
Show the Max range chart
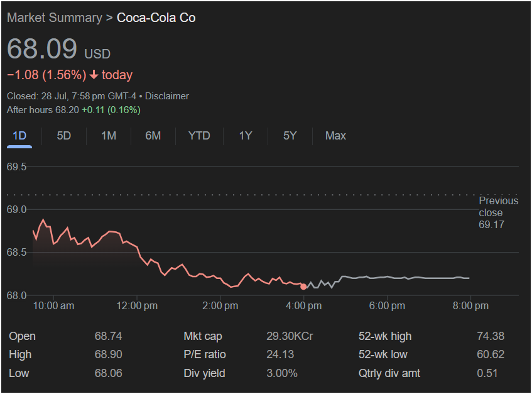point(335,136)
